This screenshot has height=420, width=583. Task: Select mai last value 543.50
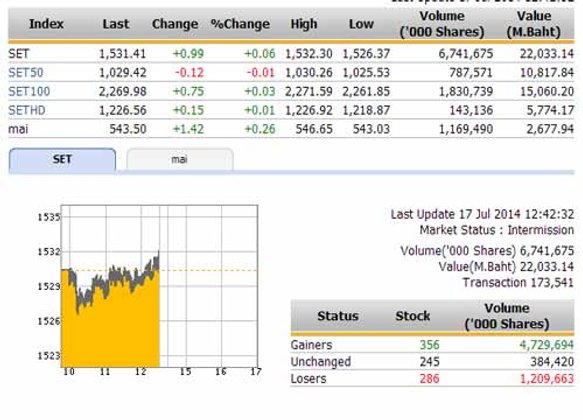point(128,129)
